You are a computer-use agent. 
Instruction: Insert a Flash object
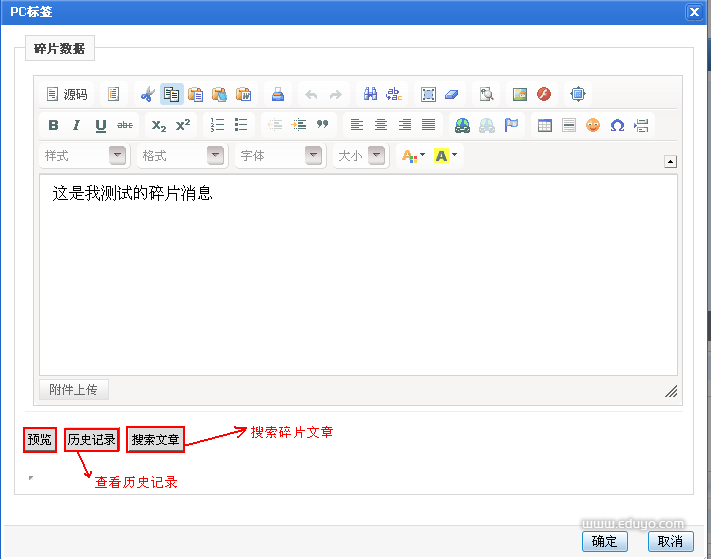tap(544, 94)
